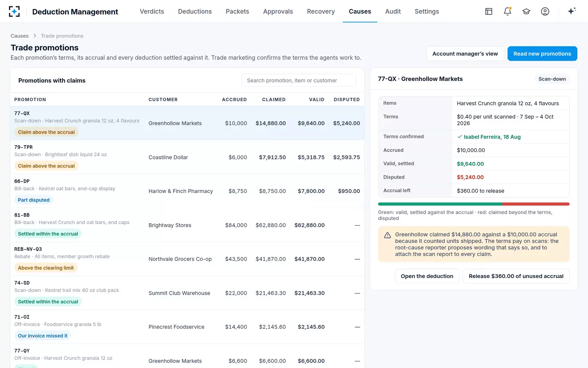The width and height of the screenshot is (588, 368).
Task: Click the breadcrumb chevron after Causes
Action: click(35, 36)
